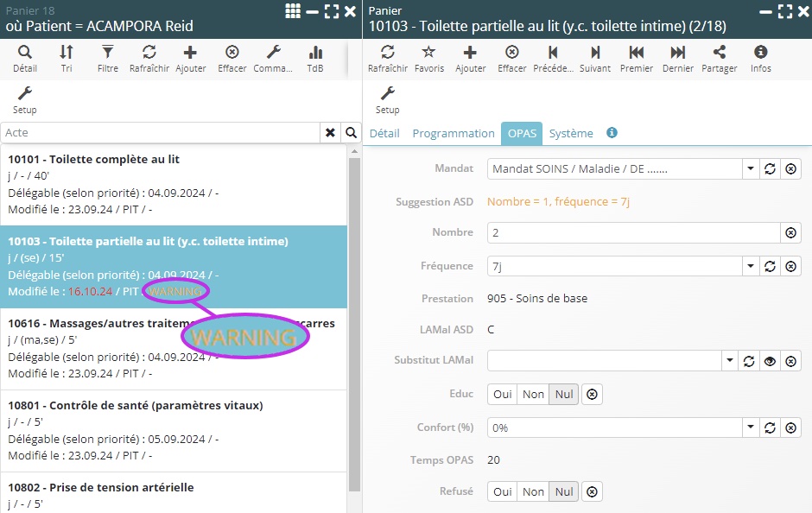The height and width of the screenshot is (513, 812).
Task: Toggle Substitut LAMal eye icon
Action: 770,361
